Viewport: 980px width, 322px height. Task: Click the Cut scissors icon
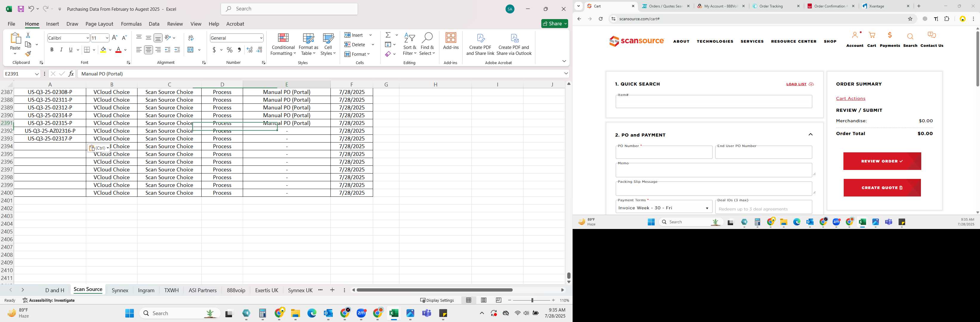point(28,35)
